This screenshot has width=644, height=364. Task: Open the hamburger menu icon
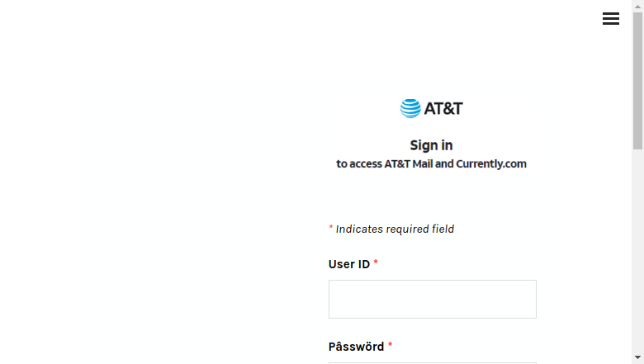click(611, 18)
